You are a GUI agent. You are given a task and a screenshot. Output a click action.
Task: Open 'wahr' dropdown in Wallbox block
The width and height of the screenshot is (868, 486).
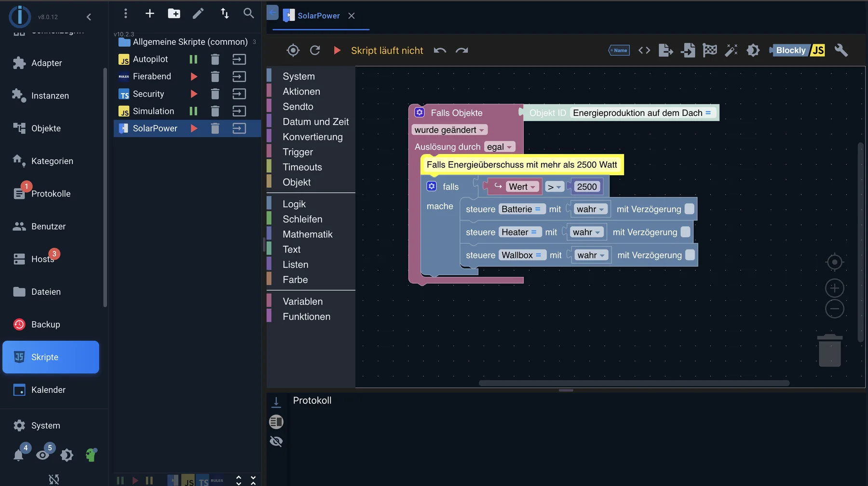click(591, 255)
